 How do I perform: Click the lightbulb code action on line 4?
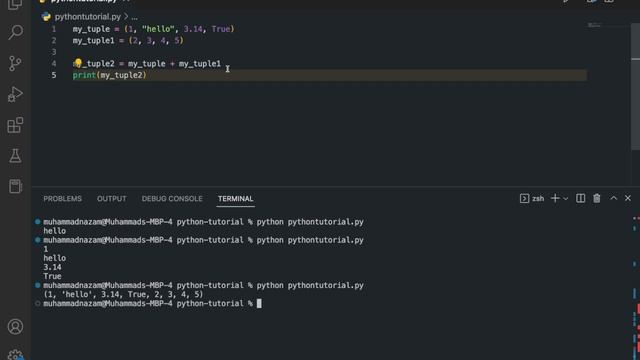(x=78, y=63)
